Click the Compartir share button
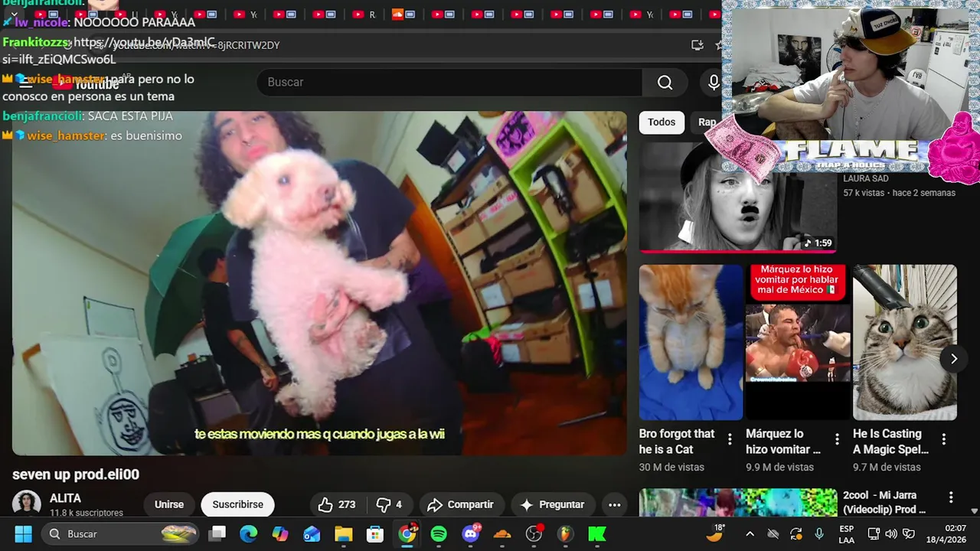 tap(461, 504)
